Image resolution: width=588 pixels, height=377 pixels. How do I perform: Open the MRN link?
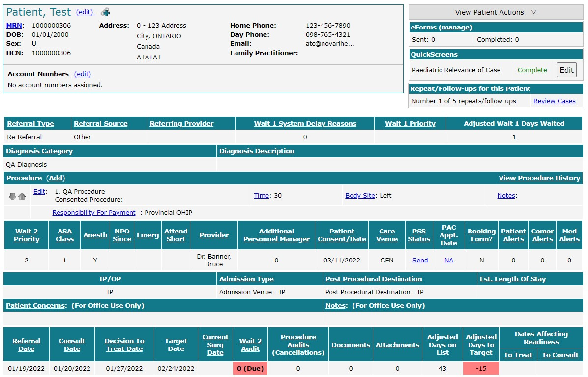point(14,26)
